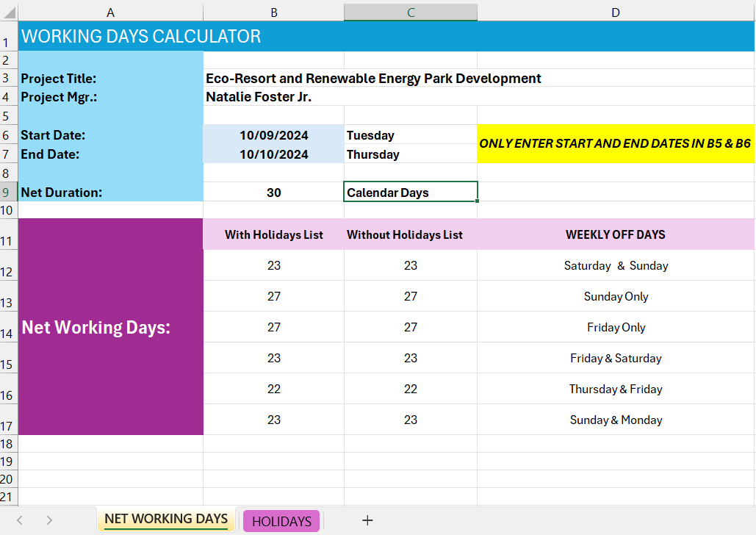Select the row 9 header
The image size is (756, 535).
9,192
